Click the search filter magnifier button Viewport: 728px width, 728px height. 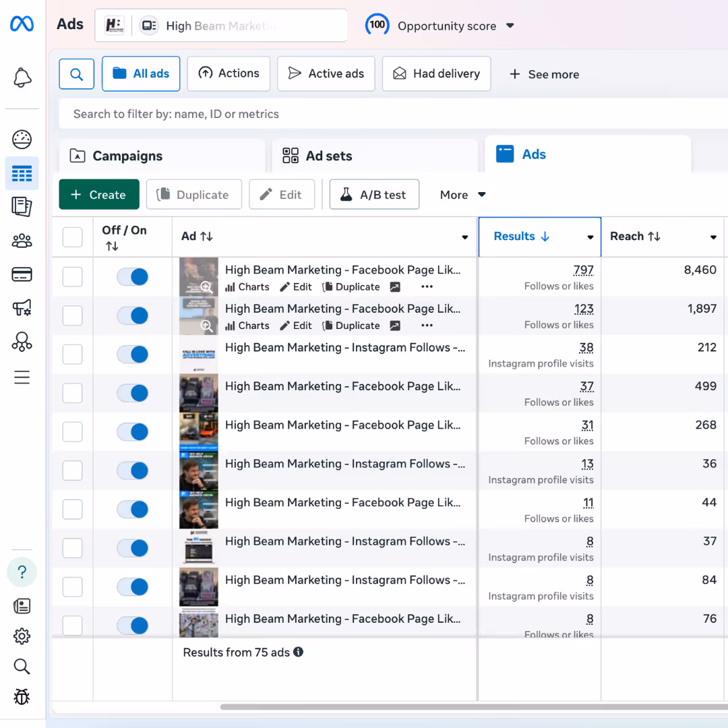coord(77,74)
